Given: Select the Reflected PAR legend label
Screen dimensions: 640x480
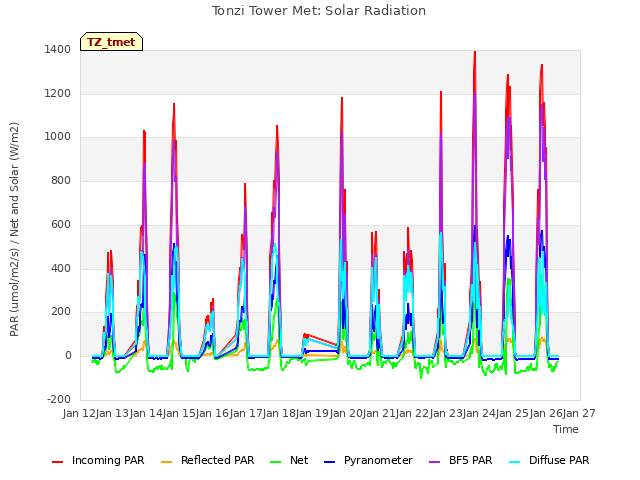Looking at the screenshot, I should click(x=218, y=460).
